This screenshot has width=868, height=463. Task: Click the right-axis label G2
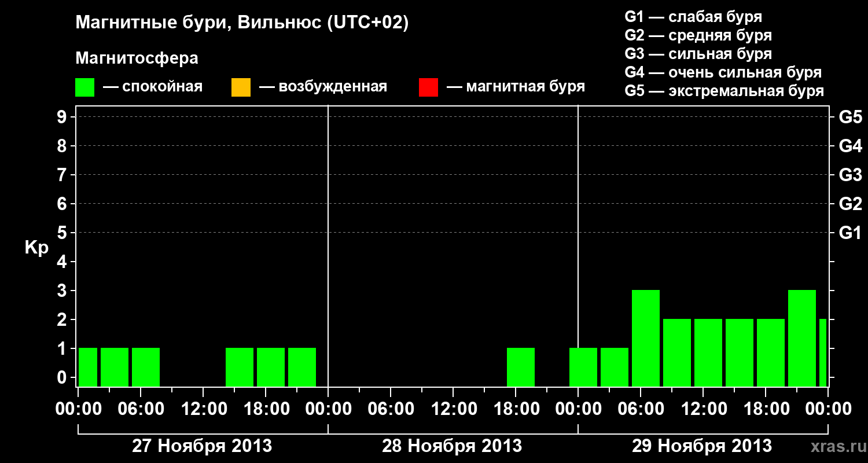[850, 204]
